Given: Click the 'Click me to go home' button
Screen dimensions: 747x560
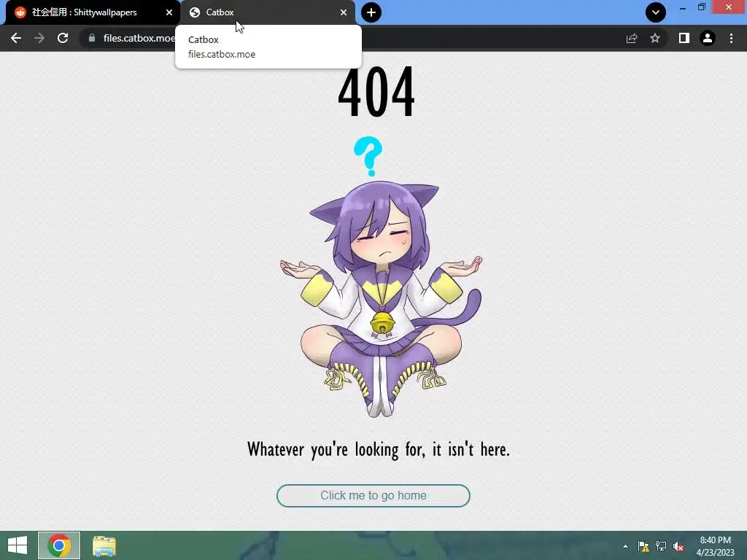Looking at the screenshot, I should [x=373, y=496].
